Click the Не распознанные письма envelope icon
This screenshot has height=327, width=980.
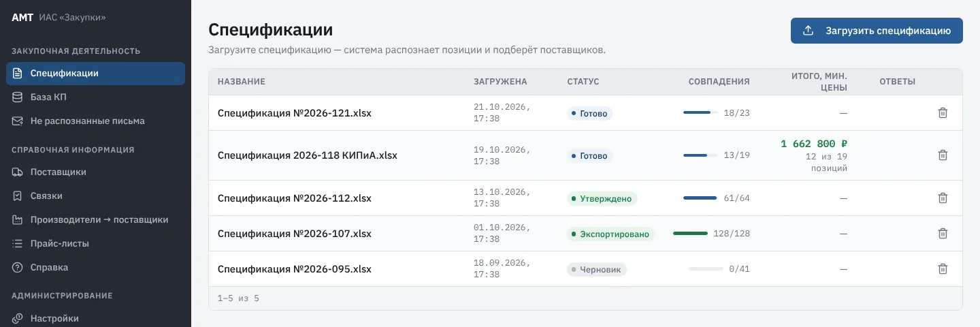click(x=18, y=121)
